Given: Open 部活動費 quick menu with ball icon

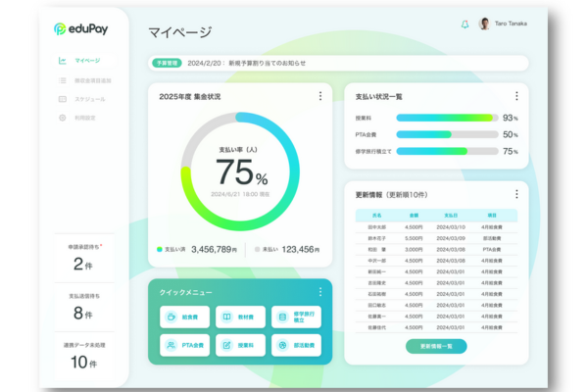Looking at the screenshot, I should (297, 345).
